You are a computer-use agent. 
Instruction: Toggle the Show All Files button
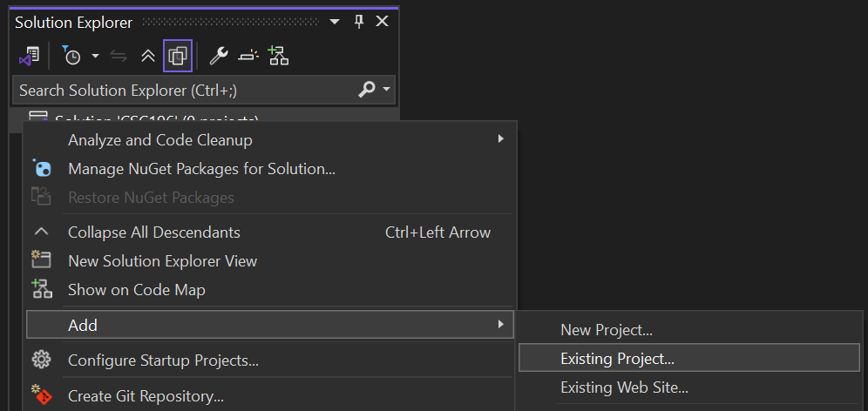[x=178, y=56]
